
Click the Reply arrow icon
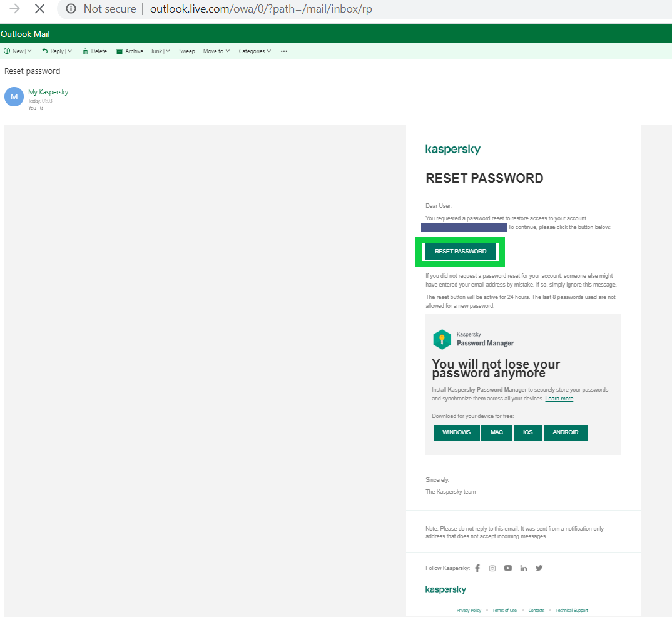(x=45, y=51)
